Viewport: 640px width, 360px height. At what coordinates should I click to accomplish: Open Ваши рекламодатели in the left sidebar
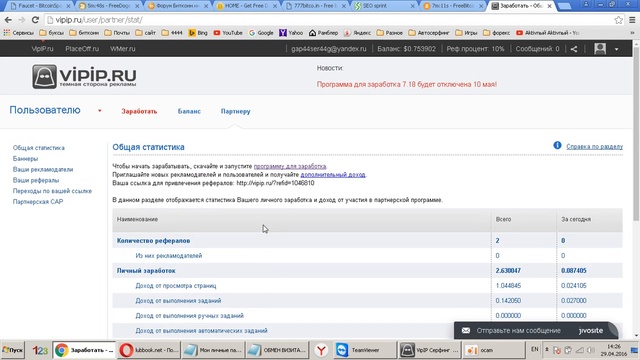tap(43, 169)
